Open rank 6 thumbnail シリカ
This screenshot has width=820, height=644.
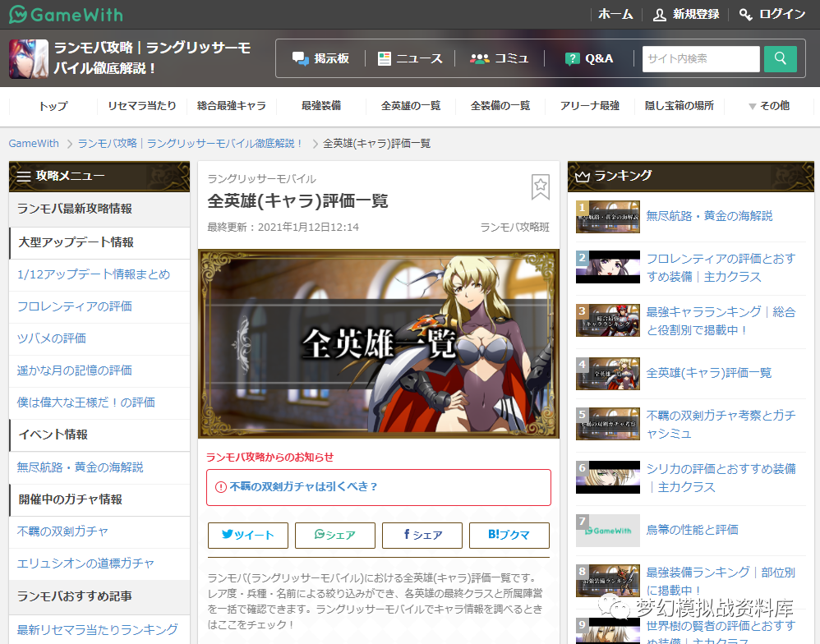tap(608, 477)
